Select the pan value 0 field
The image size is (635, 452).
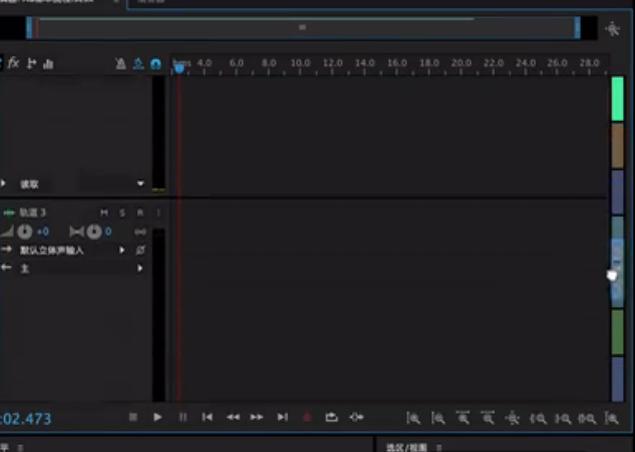[108, 232]
